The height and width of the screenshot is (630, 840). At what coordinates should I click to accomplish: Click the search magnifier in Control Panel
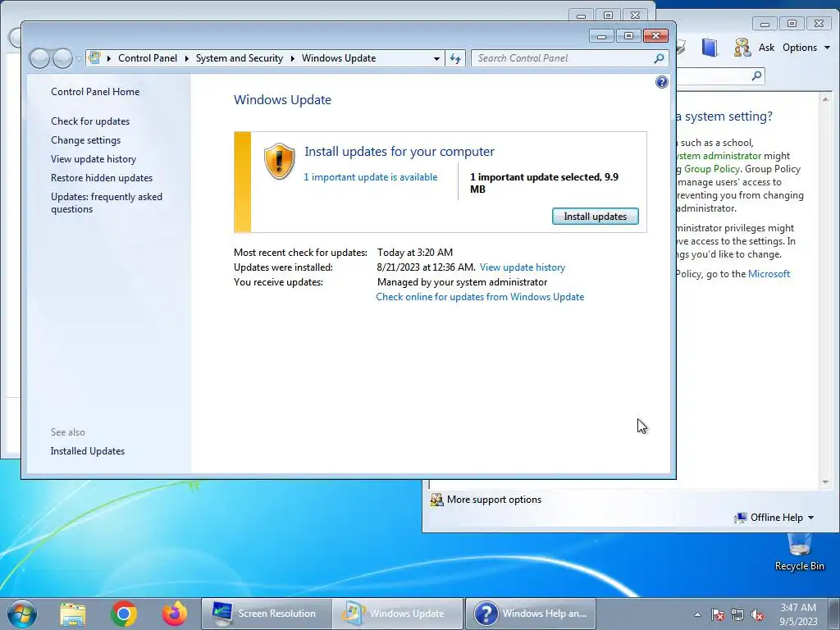tap(659, 58)
